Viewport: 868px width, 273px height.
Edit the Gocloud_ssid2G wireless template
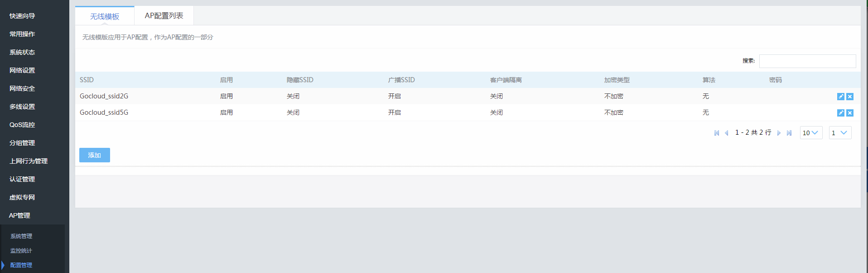(840, 97)
